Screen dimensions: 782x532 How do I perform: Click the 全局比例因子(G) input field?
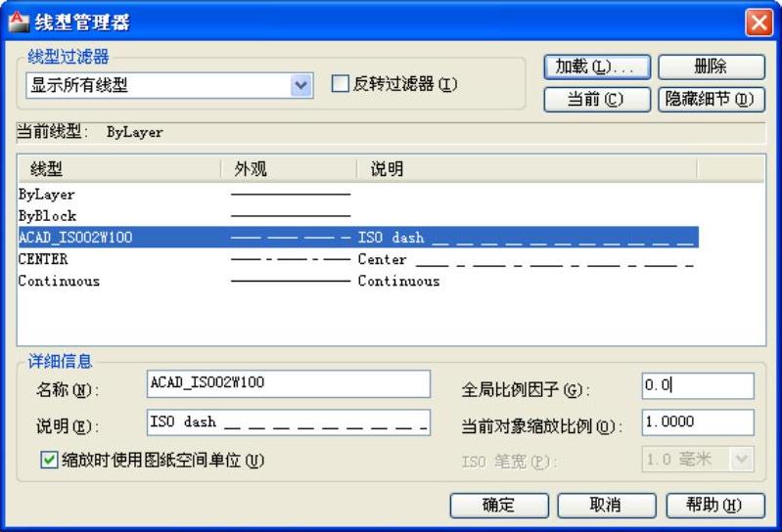pos(698,385)
